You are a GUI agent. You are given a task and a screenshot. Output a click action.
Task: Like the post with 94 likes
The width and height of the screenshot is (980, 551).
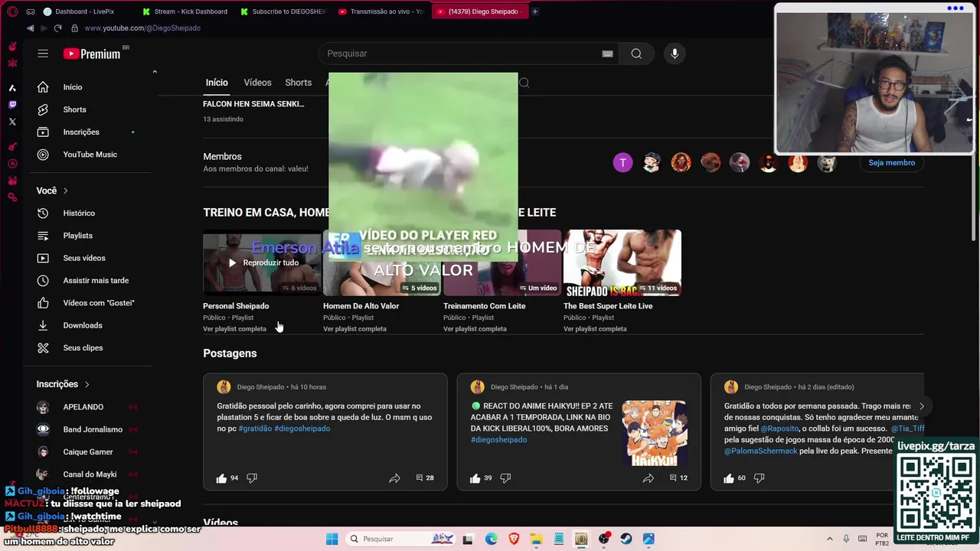222,478
